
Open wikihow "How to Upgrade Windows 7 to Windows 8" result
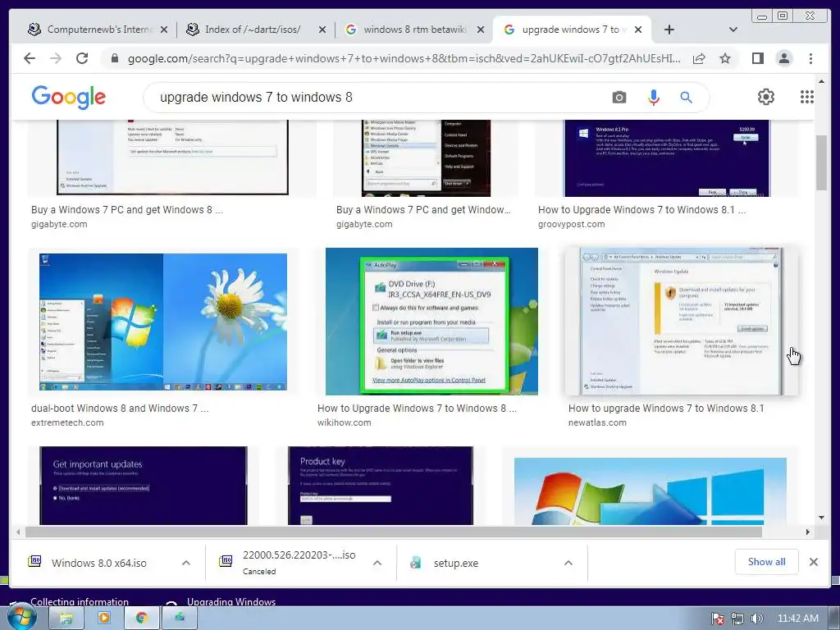point(417,409)
